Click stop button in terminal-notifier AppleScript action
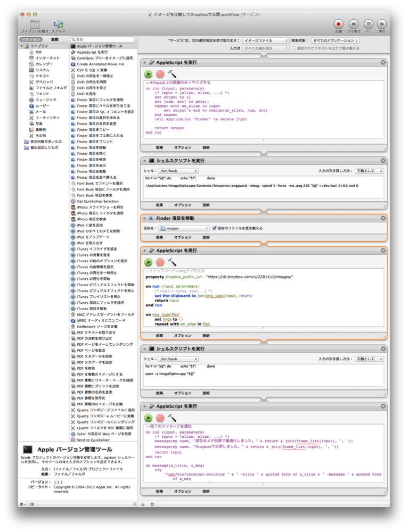 pos(160,418)
